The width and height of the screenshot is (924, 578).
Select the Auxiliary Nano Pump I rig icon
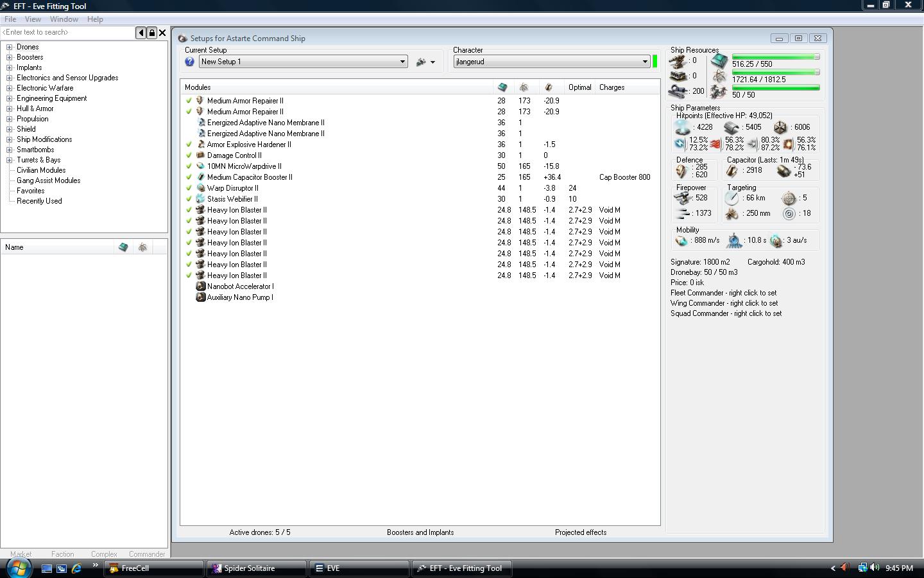click(x=200, y=297)
